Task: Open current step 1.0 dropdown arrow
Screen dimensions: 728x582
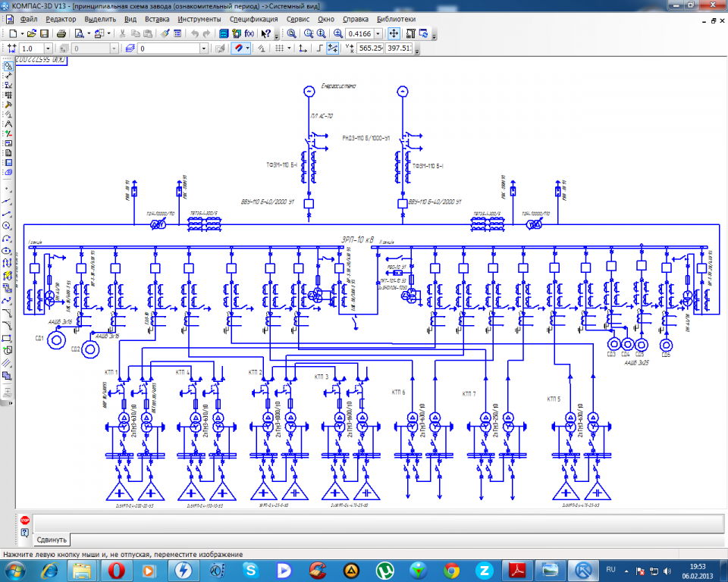Action: (47, 48)
